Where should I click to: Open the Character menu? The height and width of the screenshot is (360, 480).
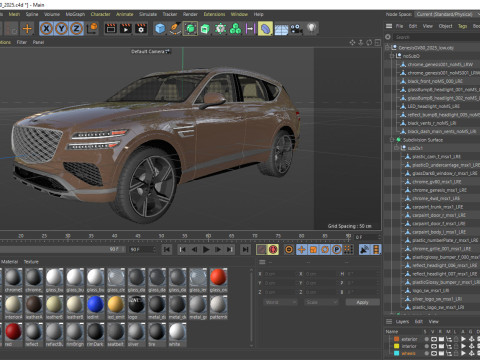pyautogui.click(x=100, y=14)
